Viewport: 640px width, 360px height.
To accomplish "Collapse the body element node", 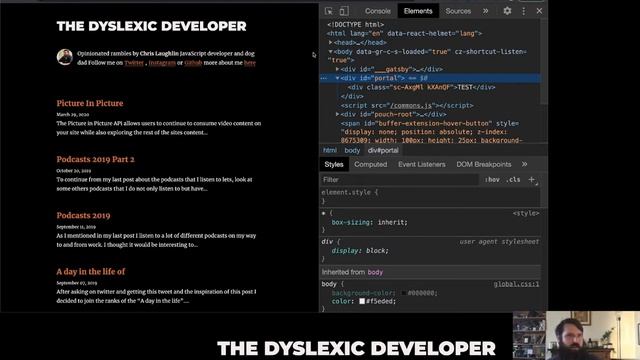I will [x=330, y=51].
